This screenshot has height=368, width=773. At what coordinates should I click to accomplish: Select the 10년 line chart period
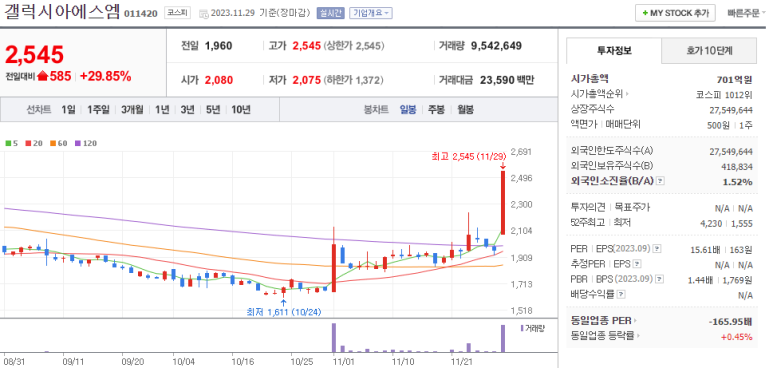pyautogui.click(x=241, y=110)
